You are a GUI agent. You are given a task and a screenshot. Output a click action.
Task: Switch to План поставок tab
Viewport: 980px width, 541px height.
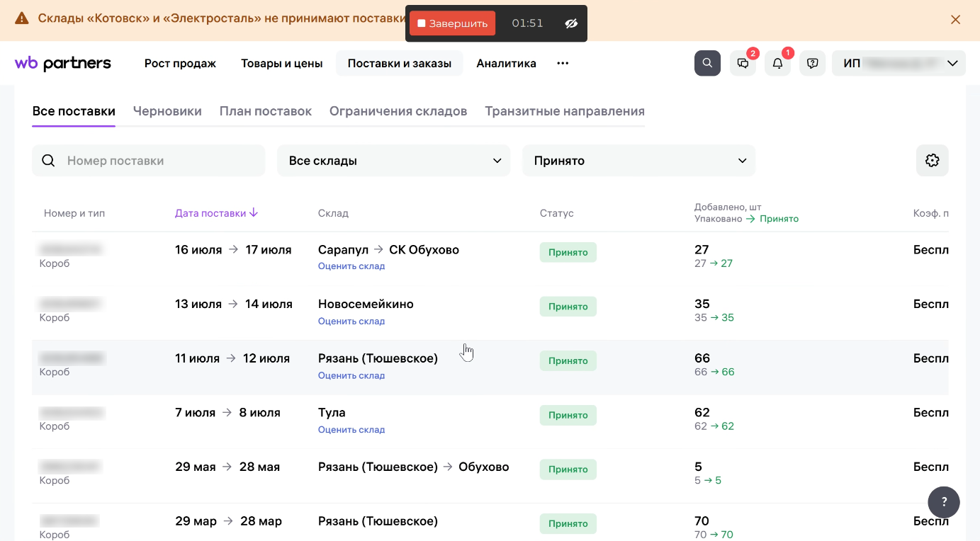tap(266, 111)
